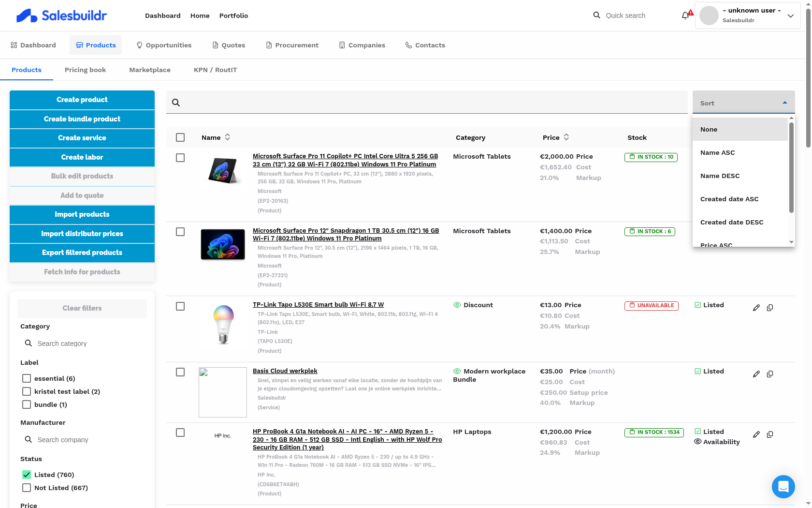Switch to the Pricing book tab

tap(86, 70)
